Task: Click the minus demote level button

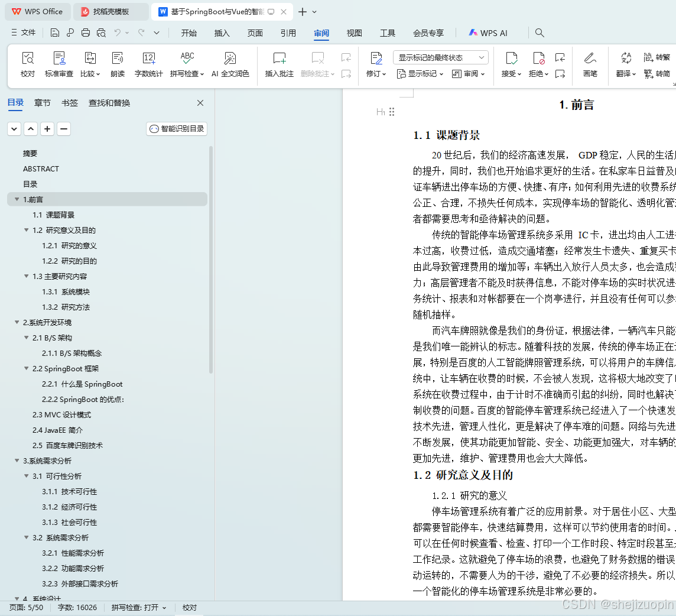Action: tap(64, 128)
